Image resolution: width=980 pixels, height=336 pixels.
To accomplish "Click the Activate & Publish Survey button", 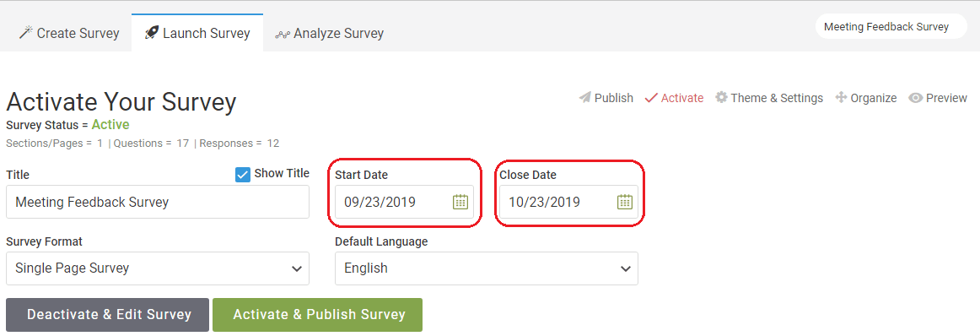I will 317,315.
